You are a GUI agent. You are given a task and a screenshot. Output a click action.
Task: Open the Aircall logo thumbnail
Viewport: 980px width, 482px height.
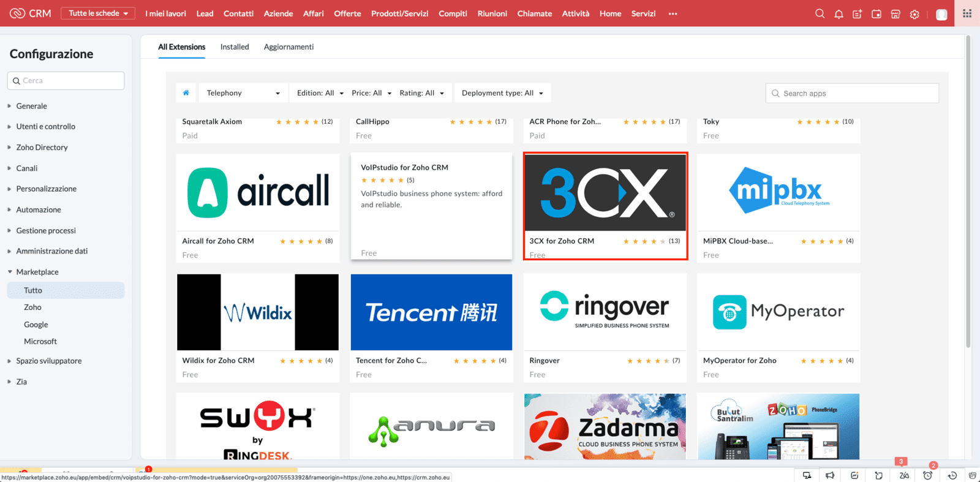click(258, 192)
